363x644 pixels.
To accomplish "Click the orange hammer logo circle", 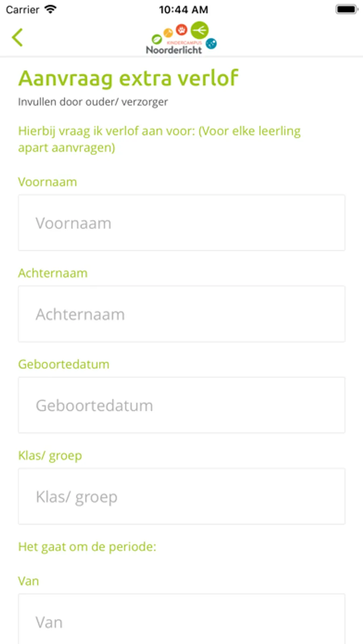I will pos(168,33).
